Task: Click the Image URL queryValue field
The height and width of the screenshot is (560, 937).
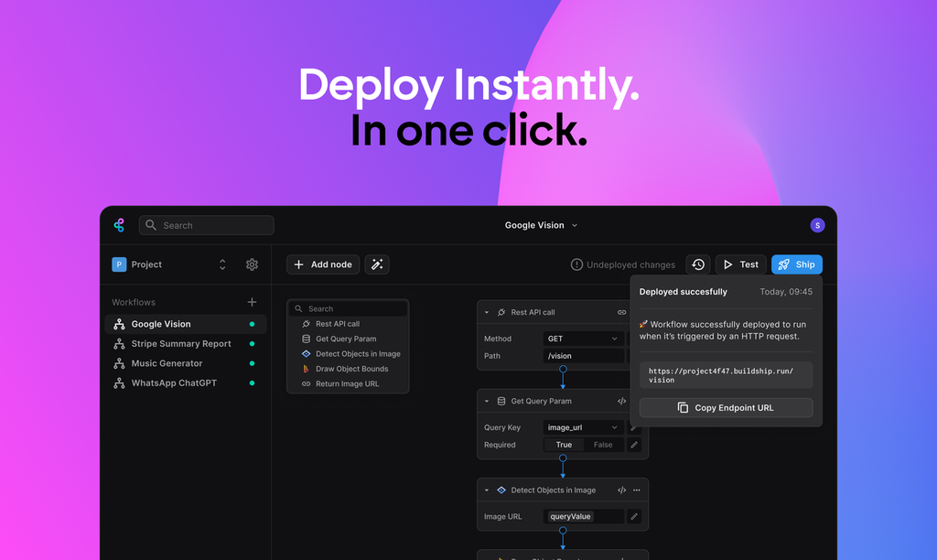Action: point(583,516)
